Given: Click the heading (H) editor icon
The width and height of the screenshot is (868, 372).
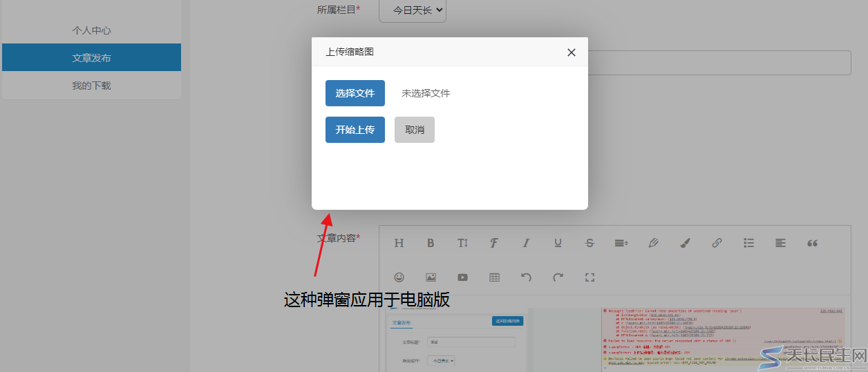Looking at the screenshot, I should pos(399,243).
